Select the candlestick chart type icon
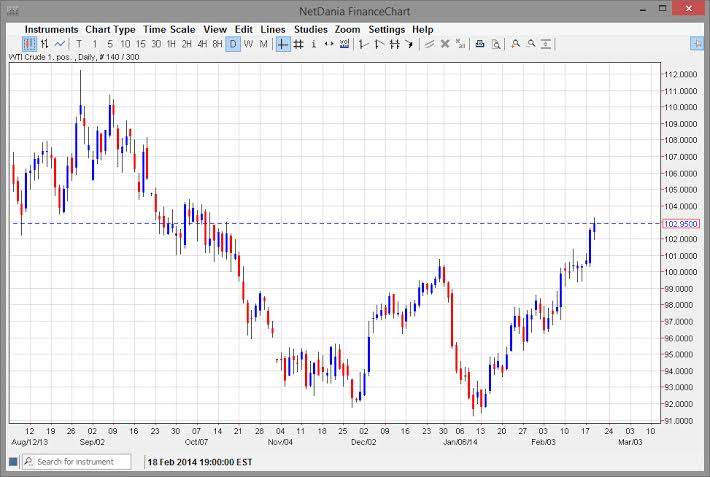Screen dimensions: 710x477 30,44
